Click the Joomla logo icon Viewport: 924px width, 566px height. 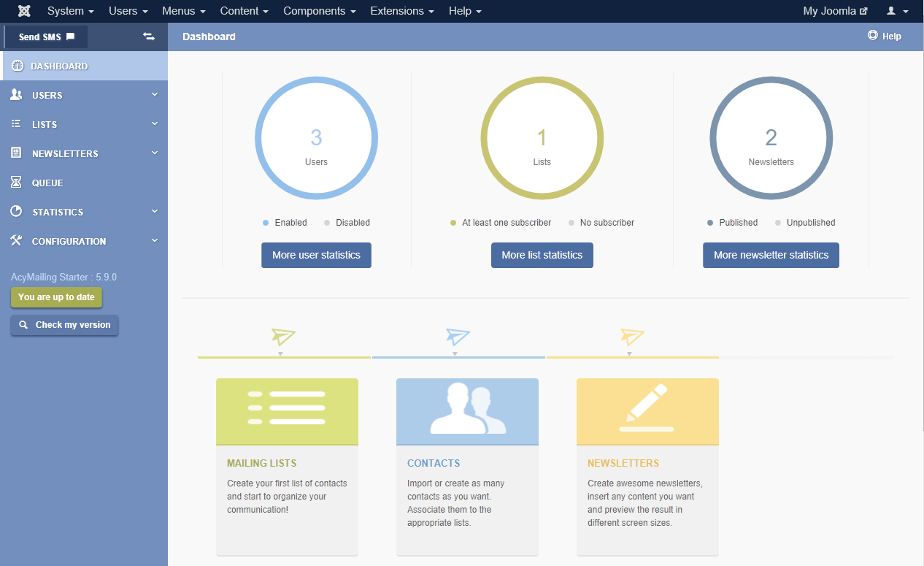coord(24,11)
